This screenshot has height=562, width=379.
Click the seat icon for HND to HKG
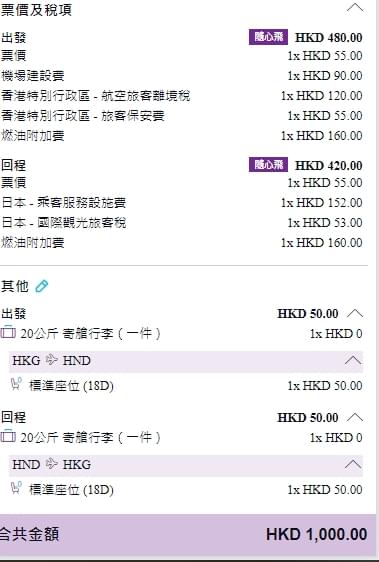(x=16, y=488)
